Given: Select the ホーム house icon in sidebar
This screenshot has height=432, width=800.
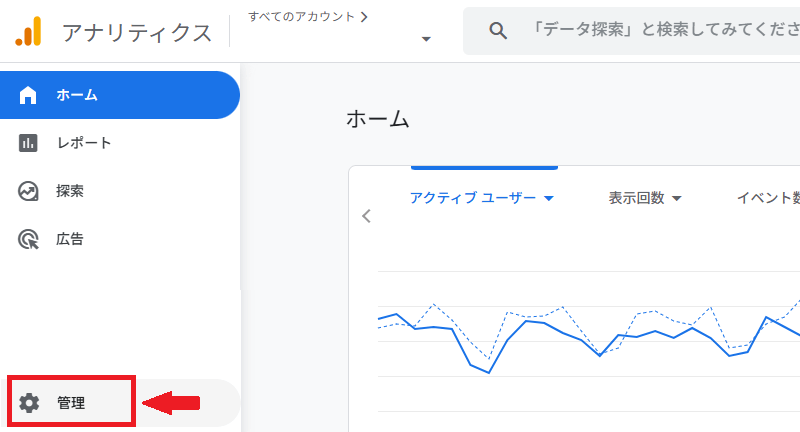Looking at the screenshot, I should [x=28, y=95].
